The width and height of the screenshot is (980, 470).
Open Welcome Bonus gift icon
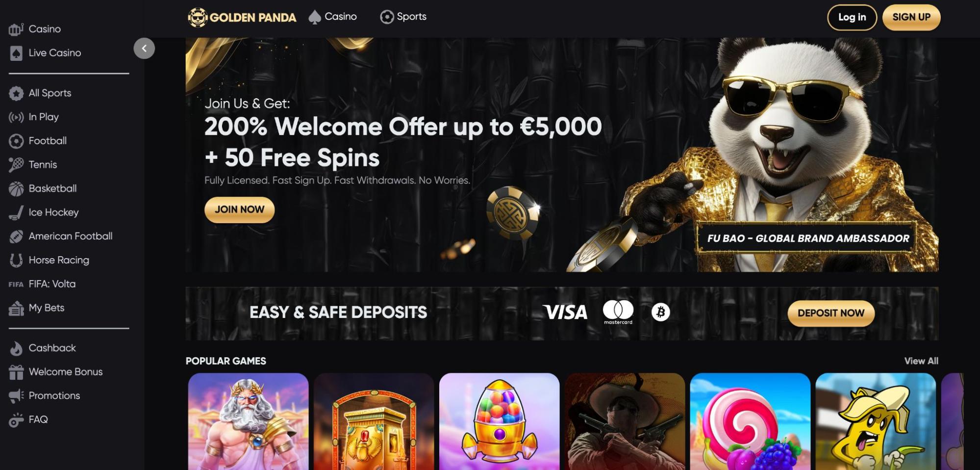[16, 372]
